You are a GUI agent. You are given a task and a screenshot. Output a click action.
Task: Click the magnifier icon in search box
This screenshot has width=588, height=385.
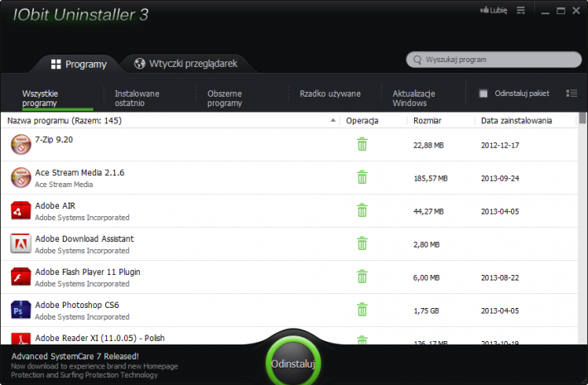pos(417,60)
